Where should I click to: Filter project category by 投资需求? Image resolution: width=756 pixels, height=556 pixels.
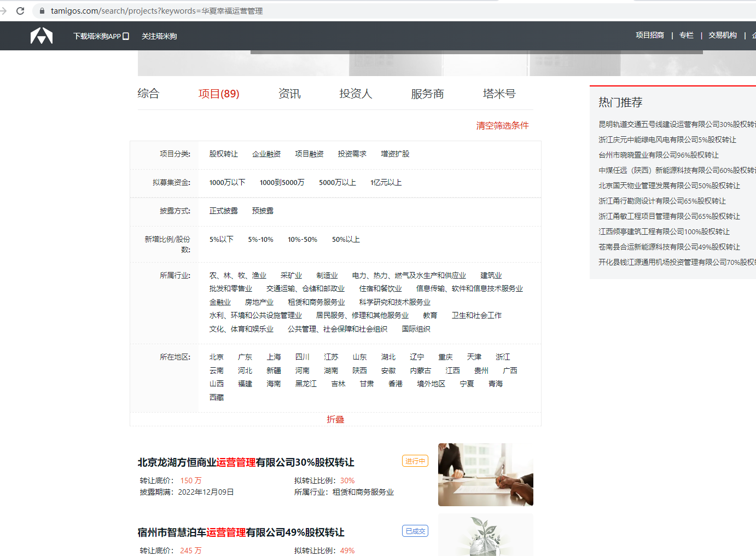[x=352, y=154]
